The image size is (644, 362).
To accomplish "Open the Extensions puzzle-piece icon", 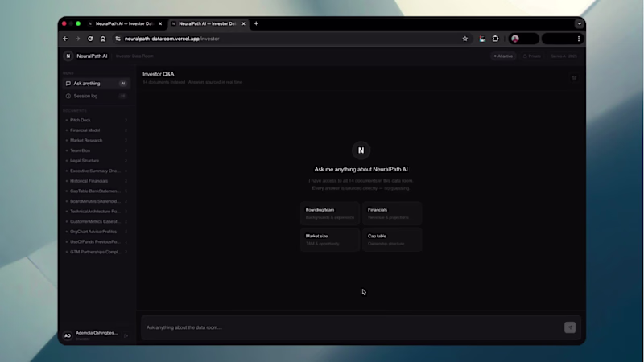I will click(x=495, y=39).
